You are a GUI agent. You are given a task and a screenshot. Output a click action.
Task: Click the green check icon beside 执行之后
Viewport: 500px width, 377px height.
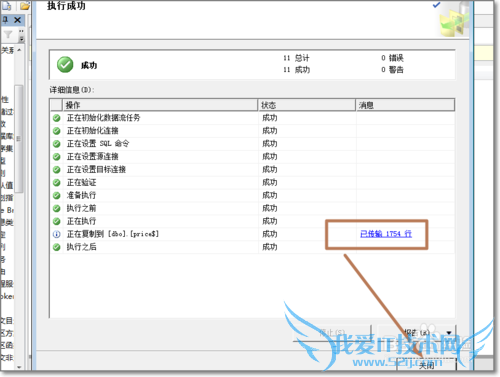tap(57, 247)
